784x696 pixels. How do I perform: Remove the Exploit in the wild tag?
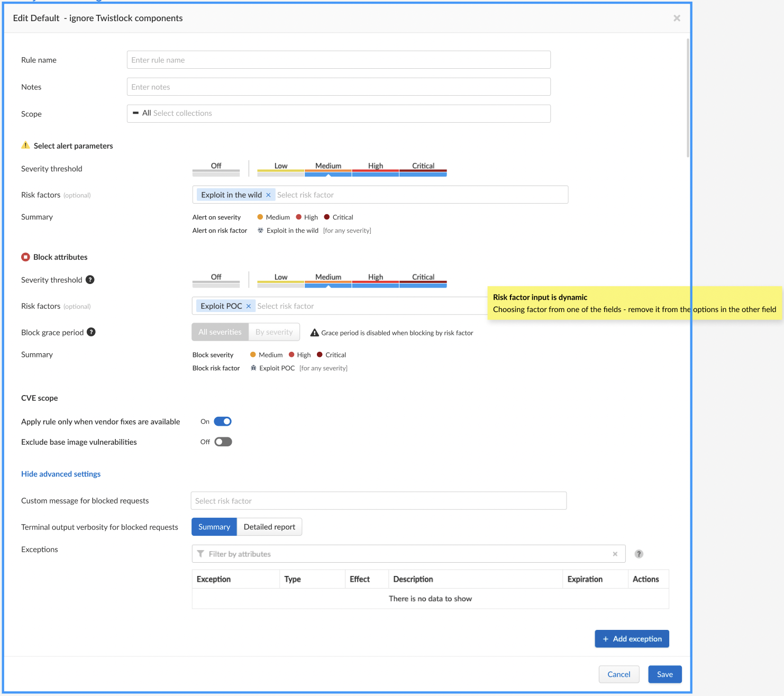[x=268, y=195]
